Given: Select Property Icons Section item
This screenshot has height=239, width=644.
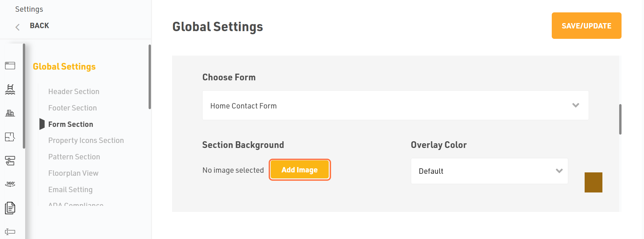Looking at the screenshot, I should coord(86,141).
